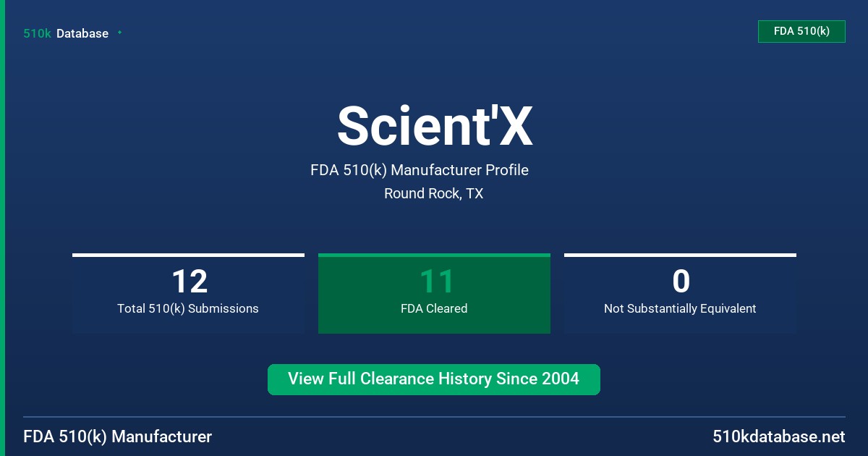Click the Round Rock, TX location text

coord(434,193)
